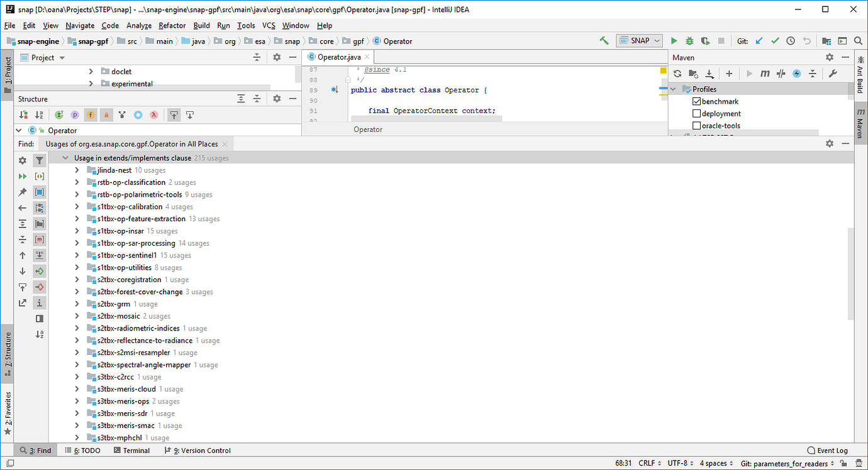Enable the deployment Maven profile
The image size is (868, 470).
(697, 113)
